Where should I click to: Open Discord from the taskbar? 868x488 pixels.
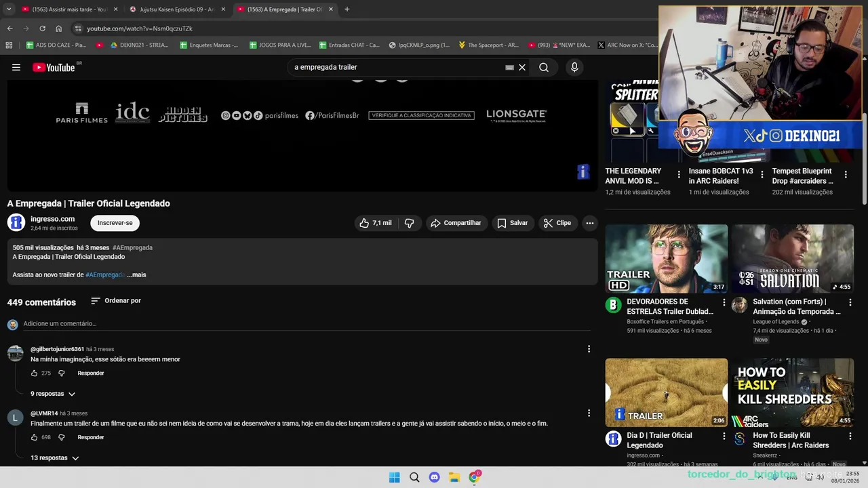pyautogui.click(x=434, y=477)
